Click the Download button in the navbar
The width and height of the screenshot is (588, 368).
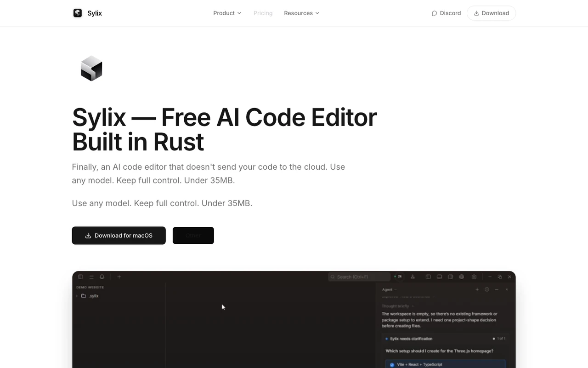[491, 13]
